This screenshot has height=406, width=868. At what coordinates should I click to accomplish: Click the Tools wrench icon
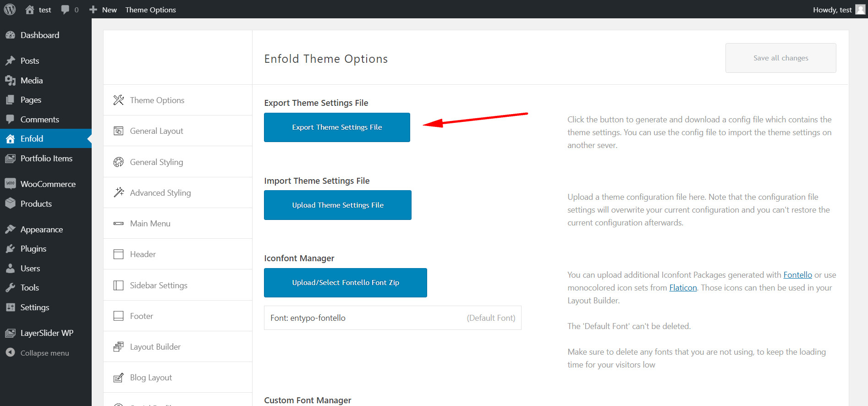pyautogui.click(x=10, y=288)
